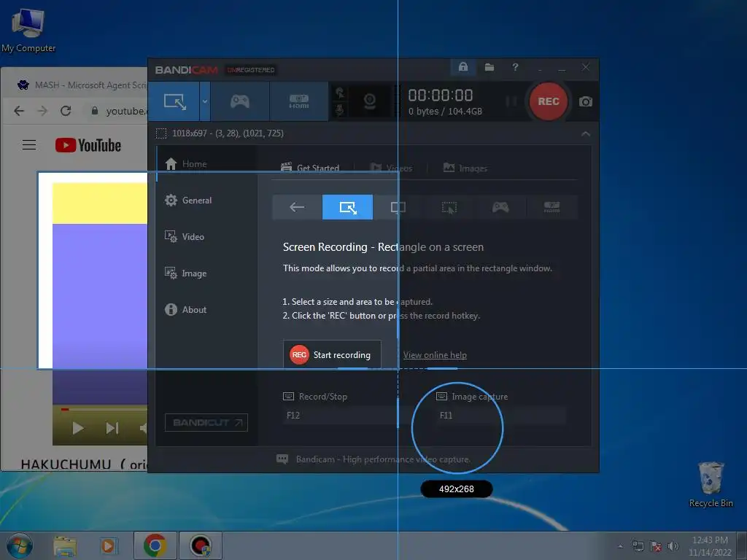Screen dimensions: 747x560
Task: Switch to Game recording mode
Action: click(x=239, y=101)
